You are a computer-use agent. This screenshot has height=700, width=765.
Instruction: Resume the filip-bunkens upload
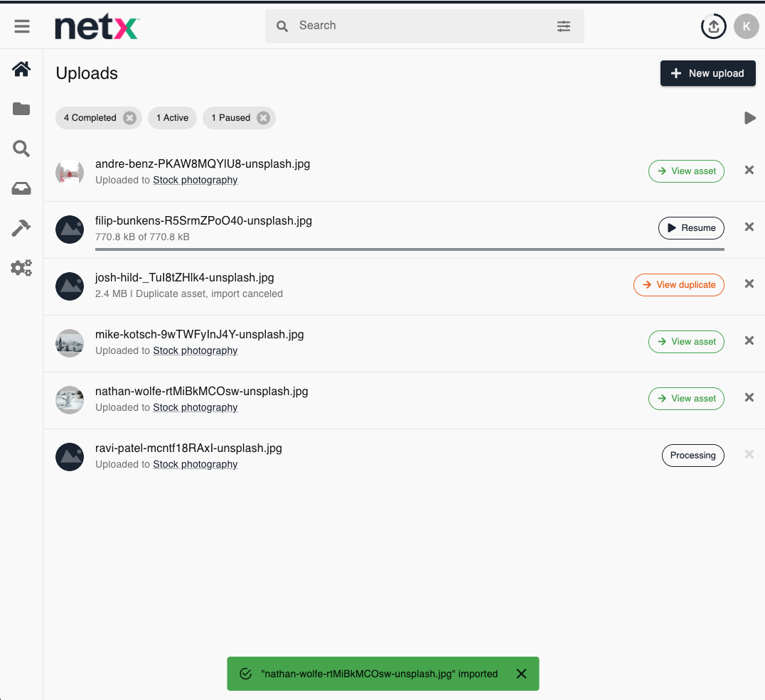click(690, 228)
